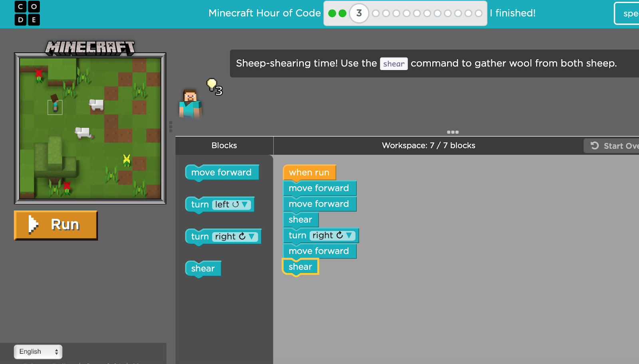Viewport: 639px width, 364px height.
Task: Jump to level 13 progress dot
Action: pos(468,14)
